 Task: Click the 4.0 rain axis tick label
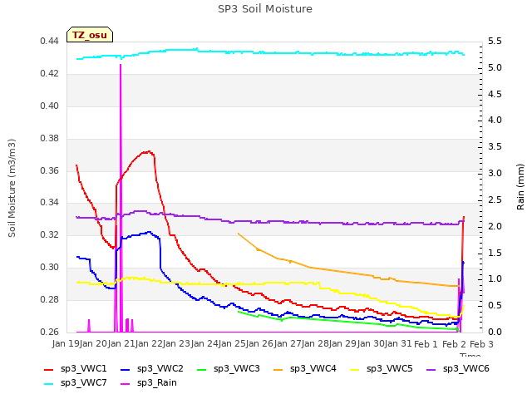click(495, 120)
